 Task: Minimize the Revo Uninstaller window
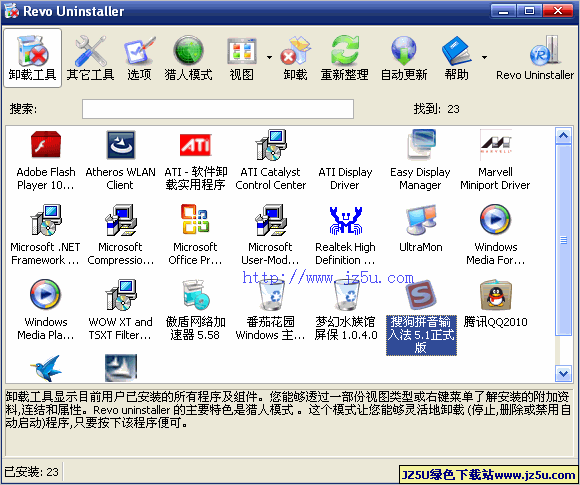click(x=503, y=11)
